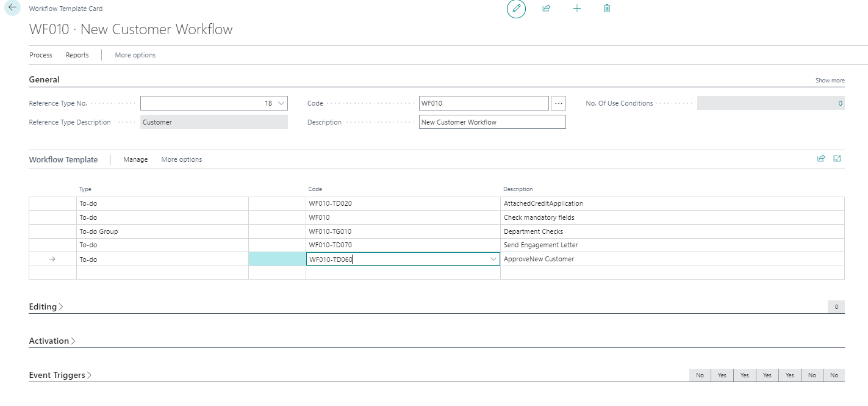Open the WF010-TD060 code dropdown
Screen dimensions: 868x406
(x=493, y=259)
